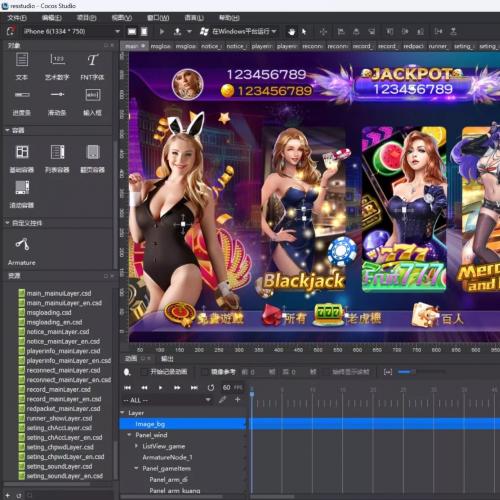Select the ArmatureNode_1 tree row
The width and height of the screenshot is (500, 500).
pyautogui.click(x=167, y=457)
